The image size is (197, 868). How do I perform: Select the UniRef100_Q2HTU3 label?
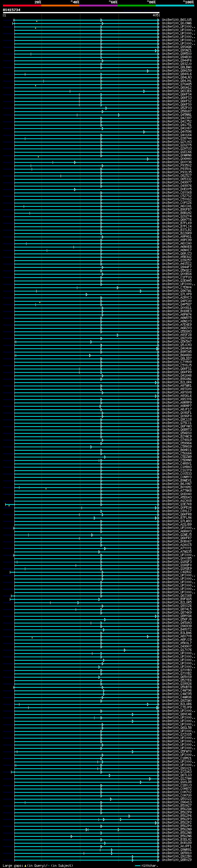click(x=177, y=148)
